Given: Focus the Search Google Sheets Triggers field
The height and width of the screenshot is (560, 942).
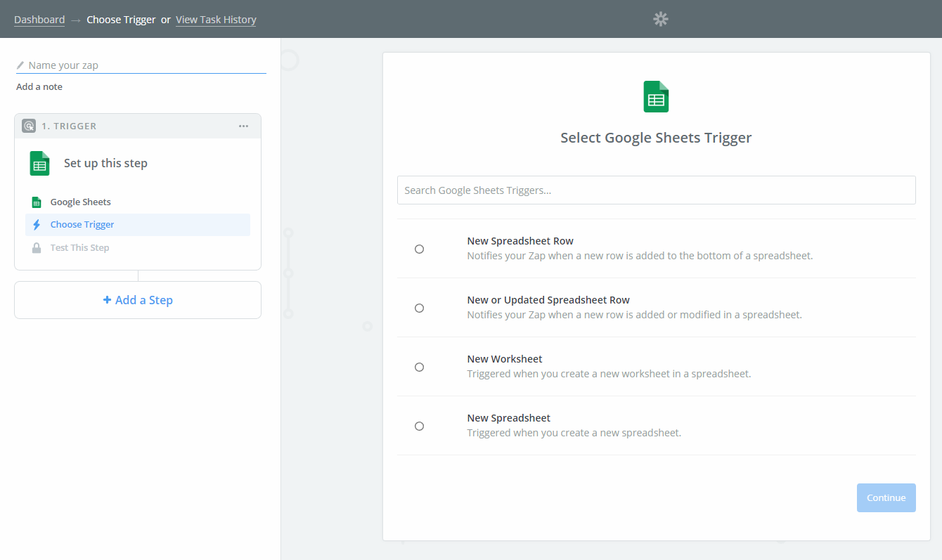Looking at the screenshot, I should click(656, 190).
